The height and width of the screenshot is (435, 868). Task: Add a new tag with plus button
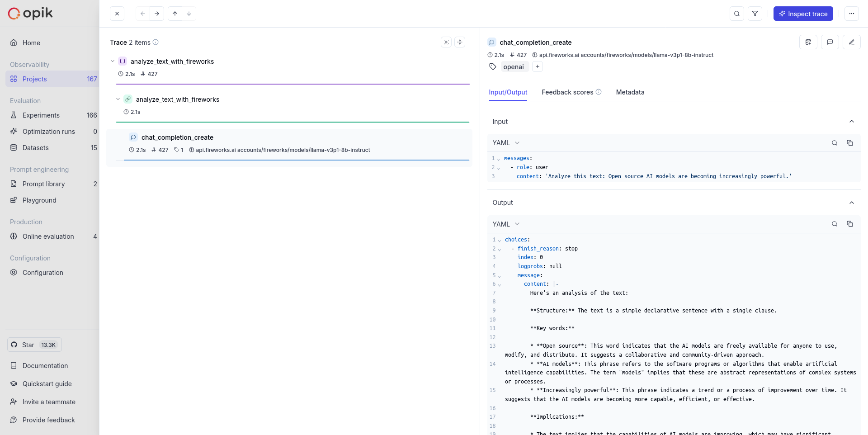click(538, 67)
